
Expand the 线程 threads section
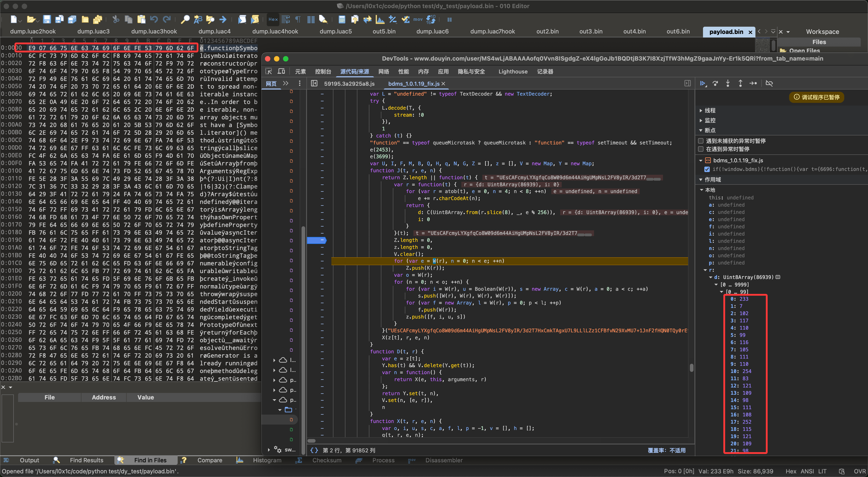[x=710, y=110]
